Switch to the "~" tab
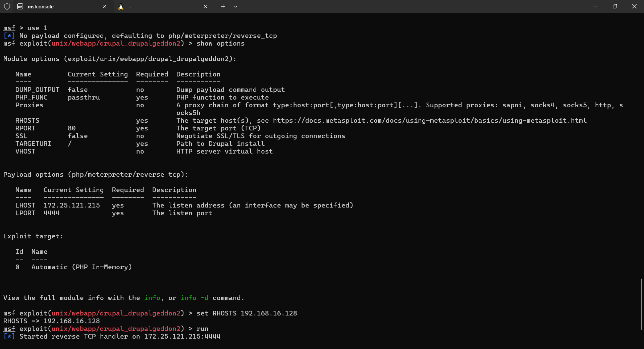 point(164,6)
